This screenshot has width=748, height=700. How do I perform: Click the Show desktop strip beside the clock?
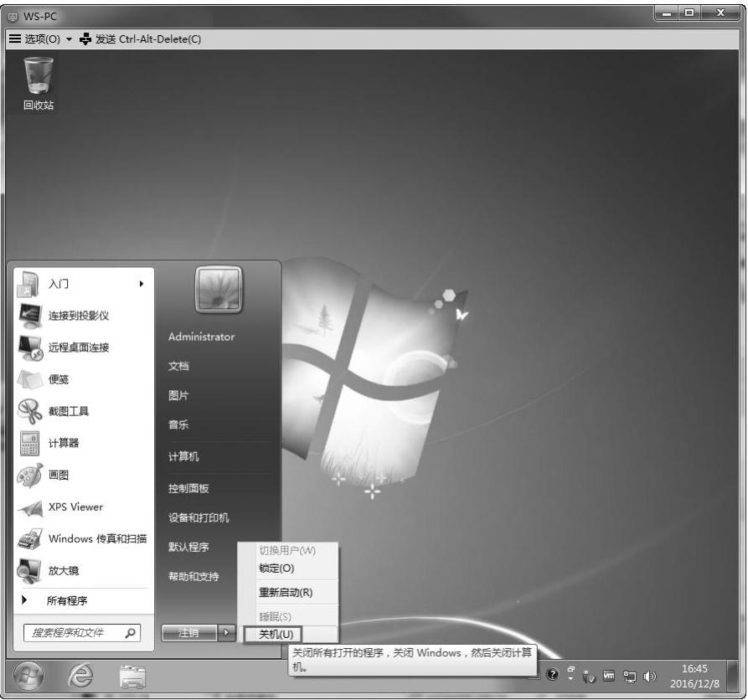[x=732, y=677]
